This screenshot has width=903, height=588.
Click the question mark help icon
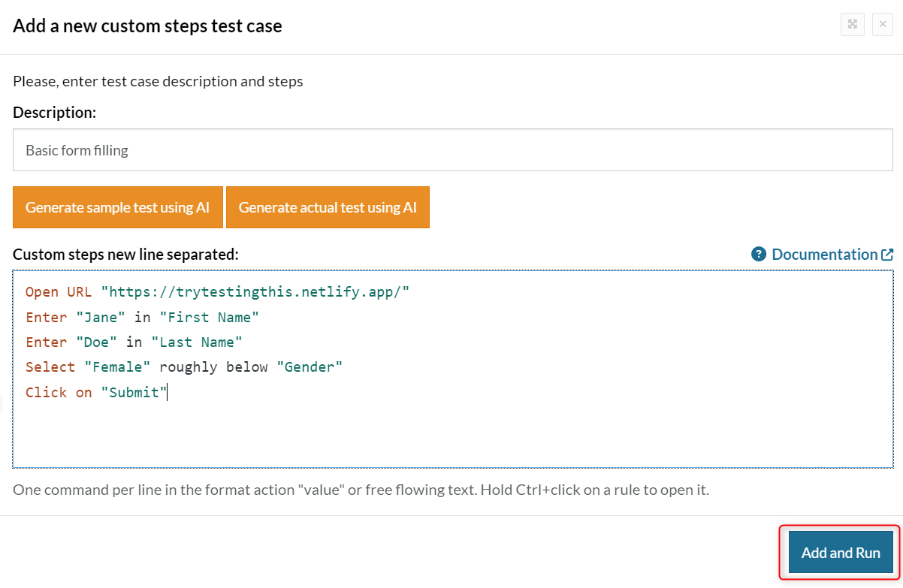[759, 255]
